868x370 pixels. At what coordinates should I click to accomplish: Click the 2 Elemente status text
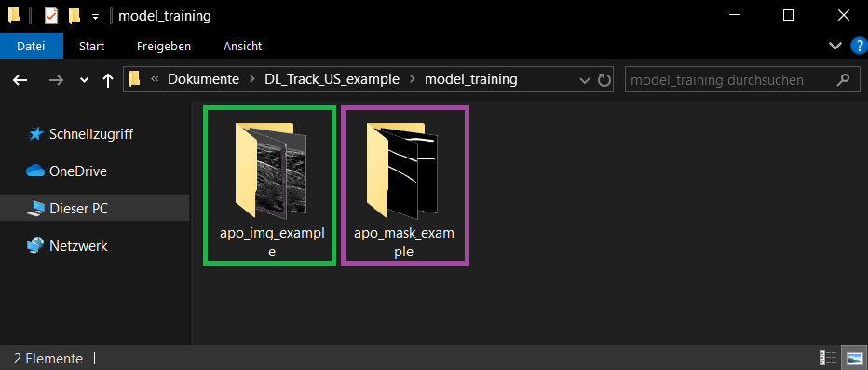click(48, 359)
